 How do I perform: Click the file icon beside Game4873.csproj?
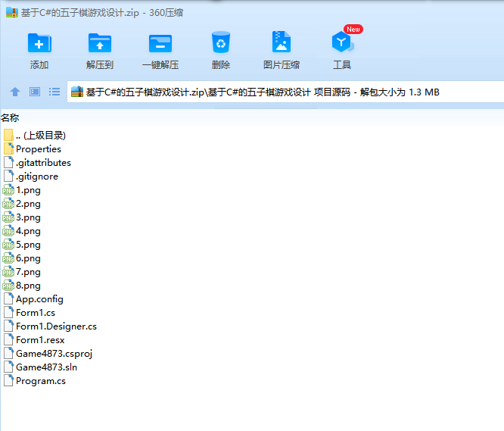8,353
